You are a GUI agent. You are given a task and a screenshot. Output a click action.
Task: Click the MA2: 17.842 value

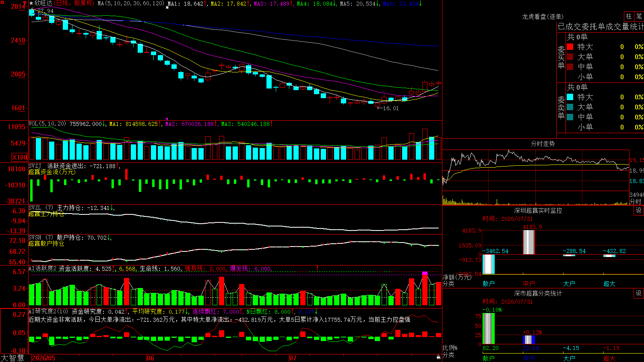pos(230,4)
